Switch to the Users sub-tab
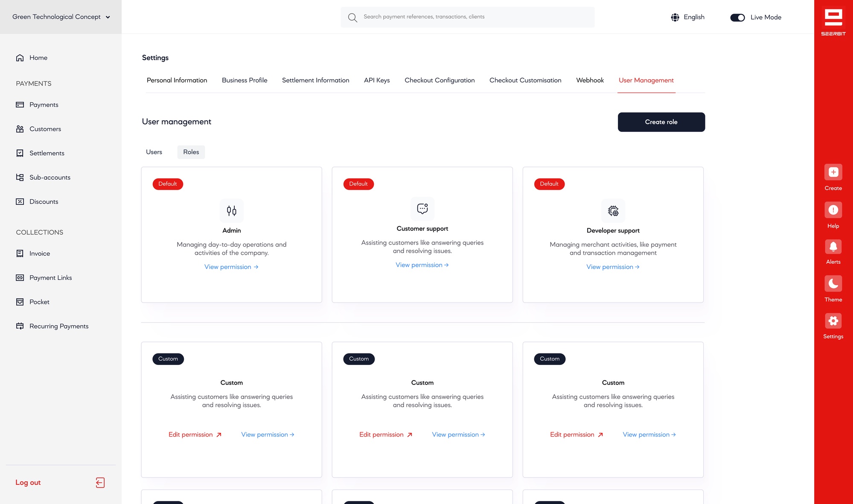Viewport: 853px width, 504px height. pos(154,152)
